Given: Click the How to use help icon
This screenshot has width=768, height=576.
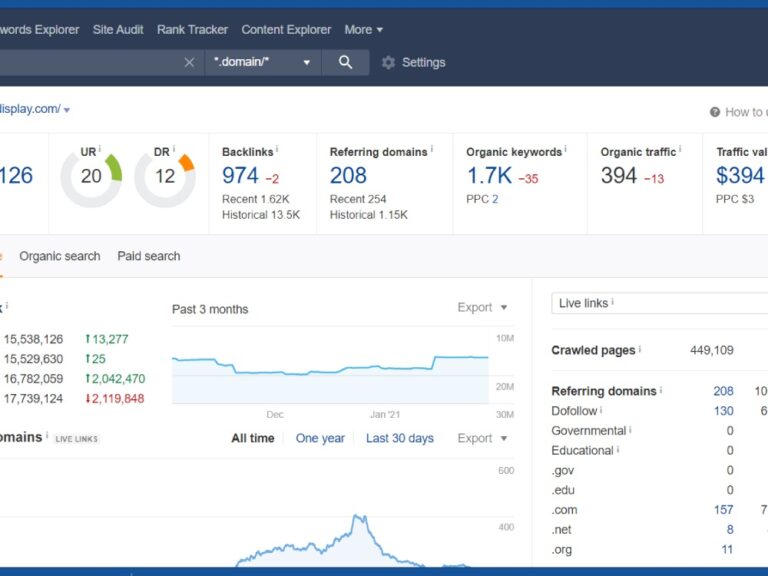Looking at the screenshot, I should coord(715,112).
